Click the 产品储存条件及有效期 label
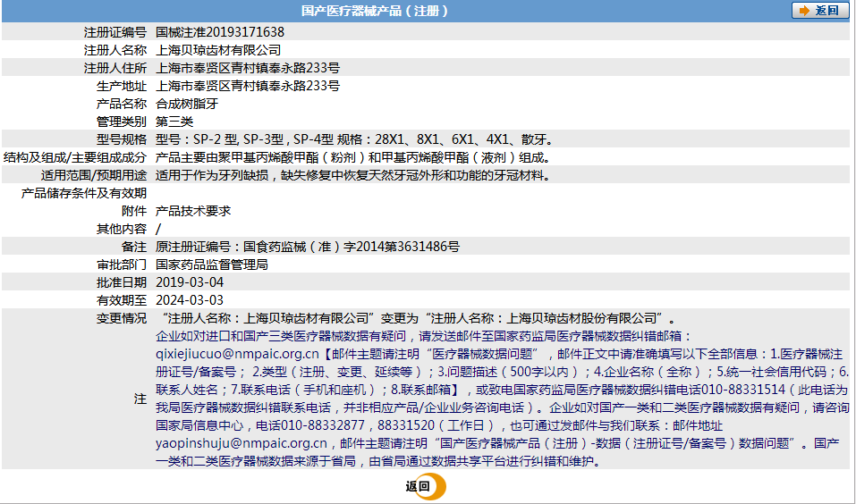Image resolution: width=856 pixels, height=504 pixels. (84, 193)
